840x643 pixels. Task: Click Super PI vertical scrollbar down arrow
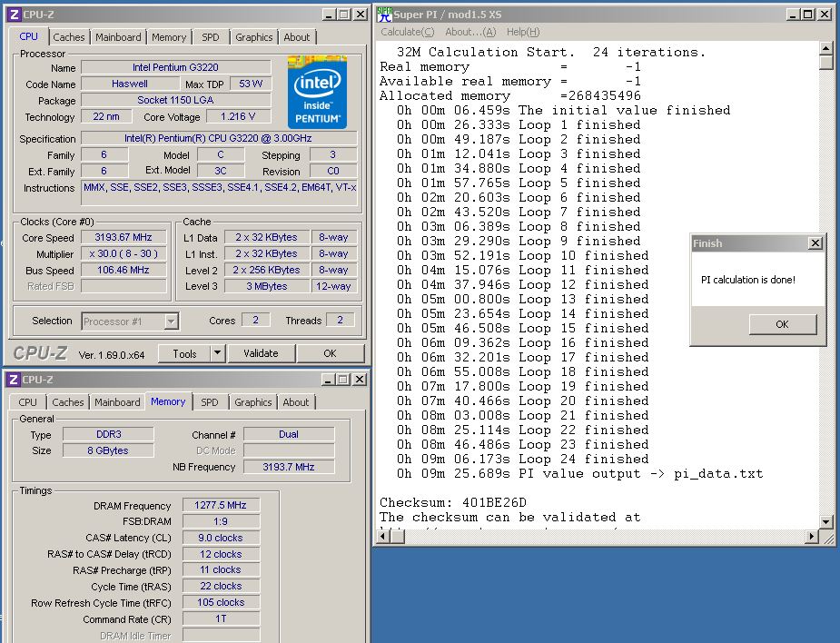826,521
